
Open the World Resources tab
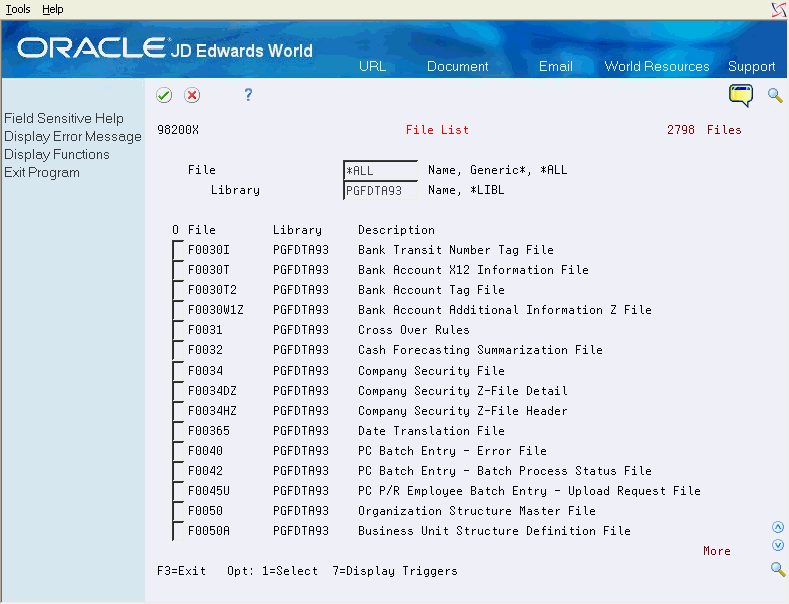coord(657,66)
